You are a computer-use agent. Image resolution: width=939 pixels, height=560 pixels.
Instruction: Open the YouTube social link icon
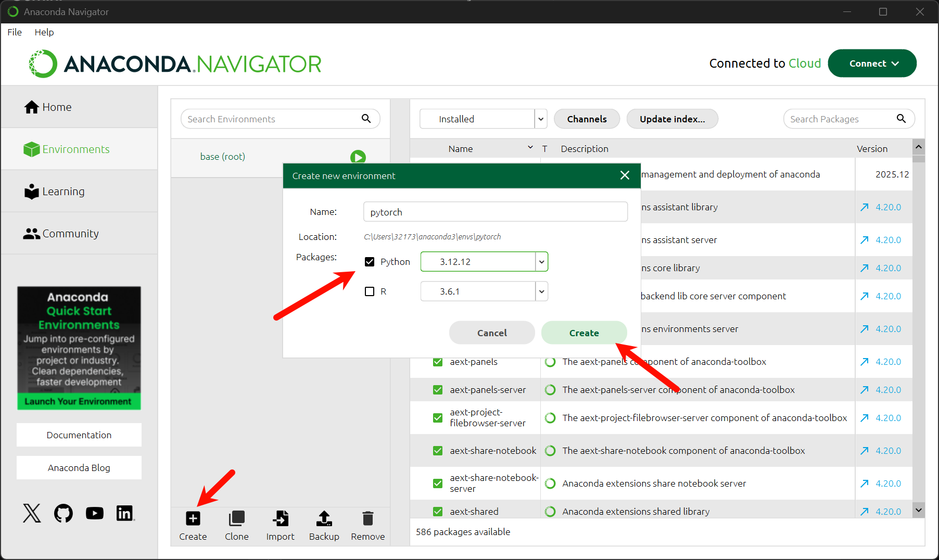pyautogui.click(x=95, y=513)
